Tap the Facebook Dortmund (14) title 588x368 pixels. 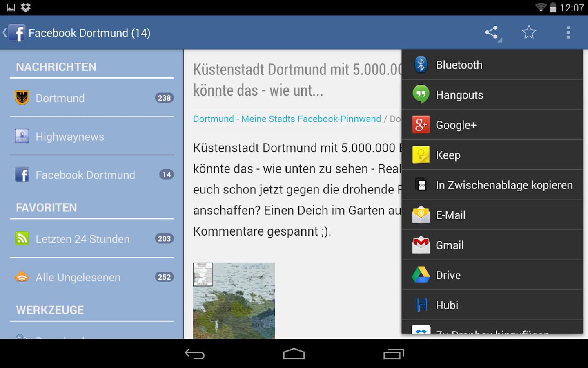(89, 33)
